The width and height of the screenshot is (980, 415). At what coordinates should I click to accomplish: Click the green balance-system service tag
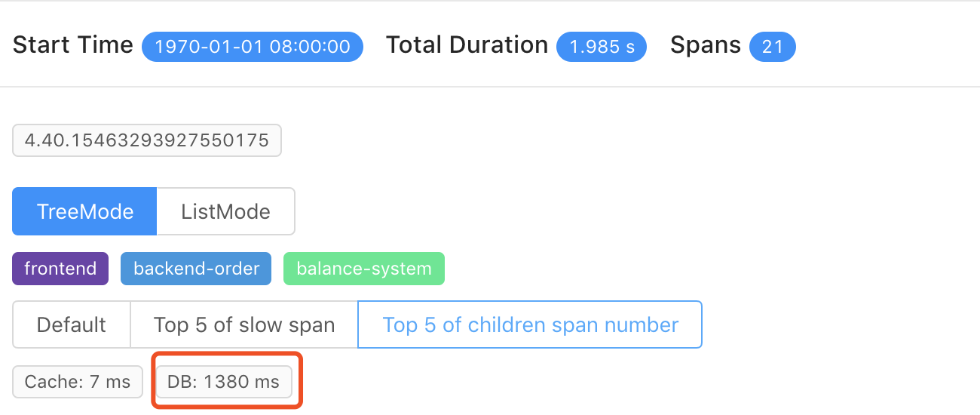(x=364, y=269)
